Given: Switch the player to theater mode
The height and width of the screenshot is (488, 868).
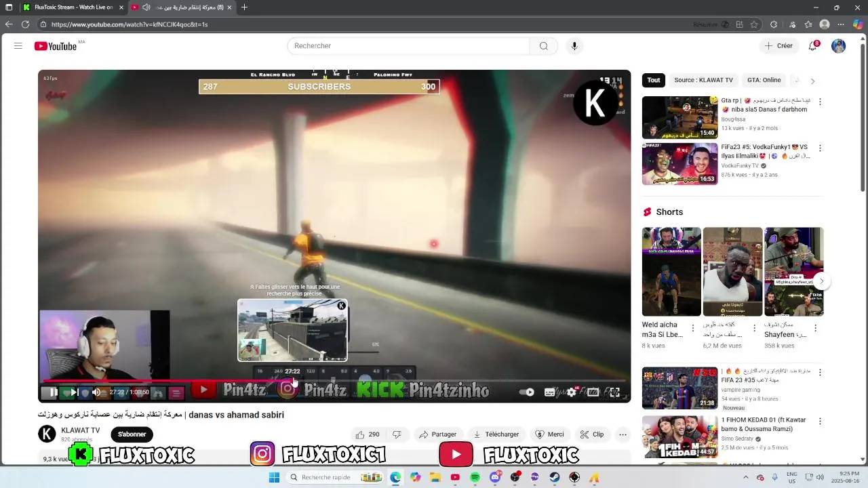Looking at the screenshot, I should pyautogui.click(x=593, y=392).
